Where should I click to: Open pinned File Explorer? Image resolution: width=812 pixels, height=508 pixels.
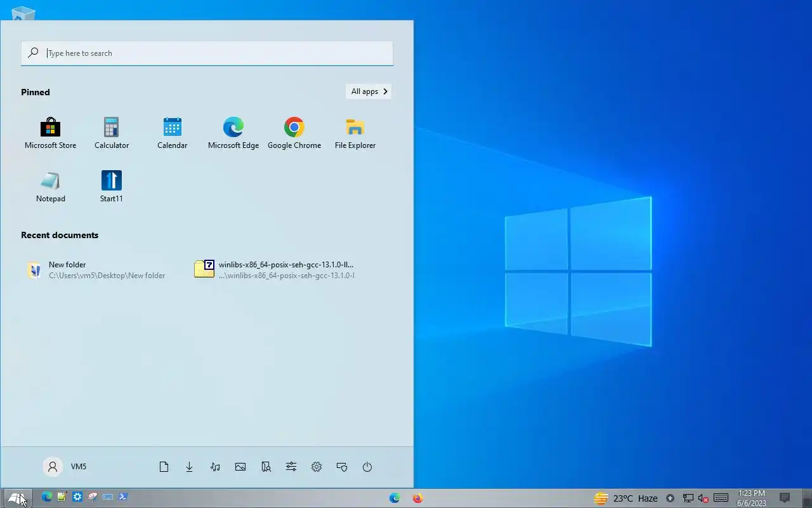click(x=355, y=133)
